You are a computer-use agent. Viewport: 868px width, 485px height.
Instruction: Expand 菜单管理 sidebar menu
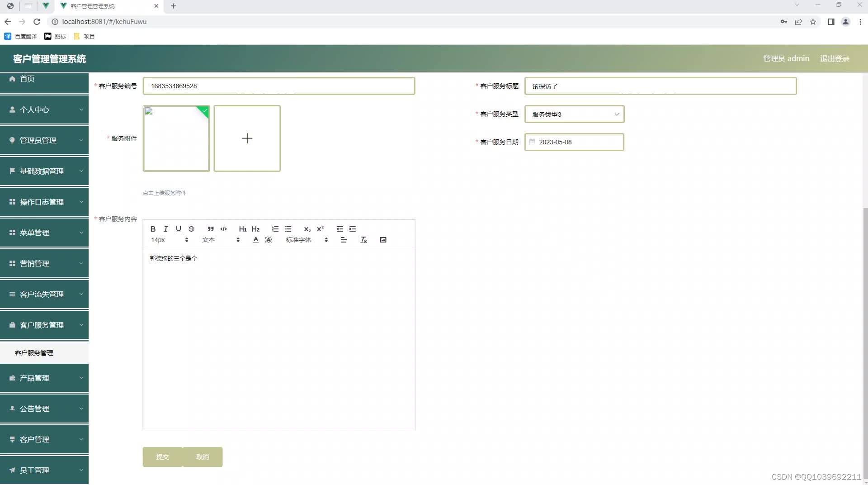(44, 233)
